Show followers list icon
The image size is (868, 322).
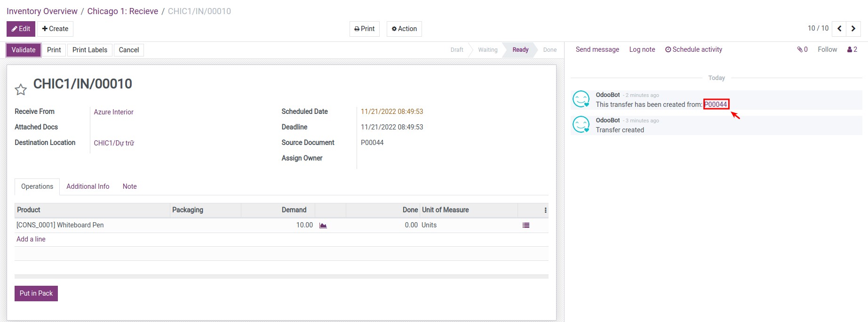[852, 49]
